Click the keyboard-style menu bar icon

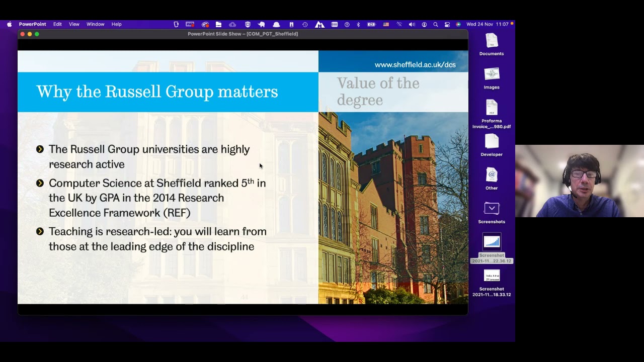coord(334,24)
